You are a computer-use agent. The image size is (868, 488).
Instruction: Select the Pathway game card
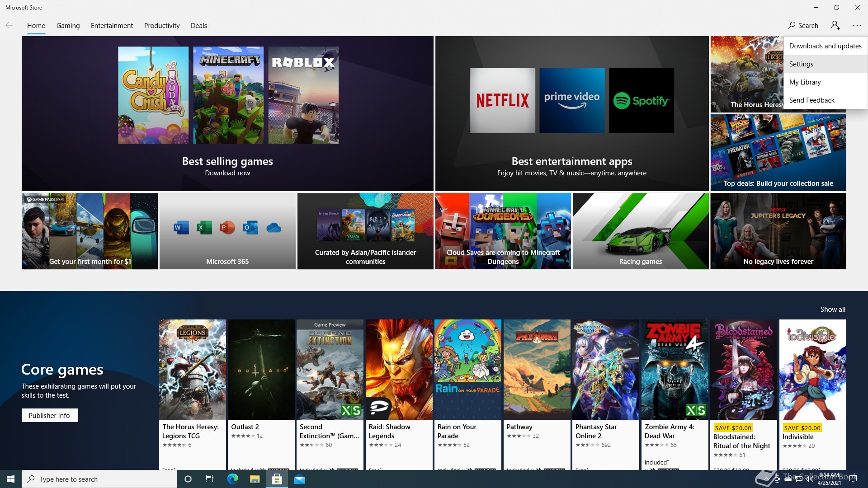click(537, 394)
